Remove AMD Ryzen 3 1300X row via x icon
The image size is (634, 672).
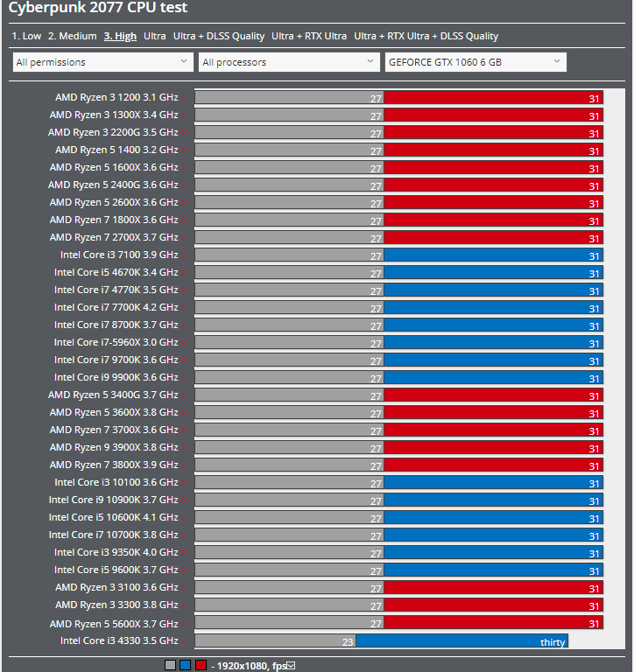pyautogui.click(x=185, y=115)
